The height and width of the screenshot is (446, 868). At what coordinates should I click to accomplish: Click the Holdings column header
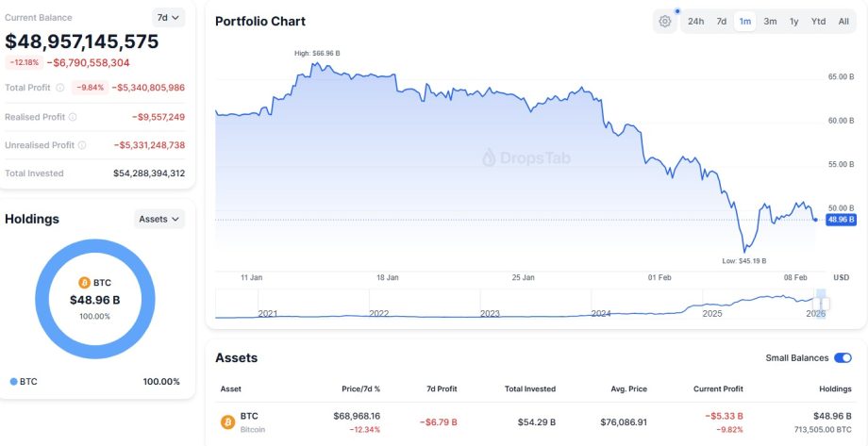coord(833,388)
